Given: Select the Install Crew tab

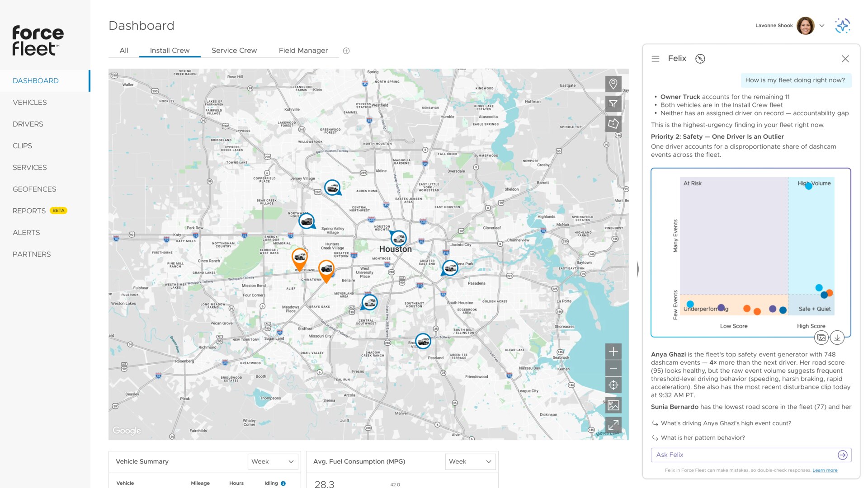Looking at the screenshot, I should (170, 51).
